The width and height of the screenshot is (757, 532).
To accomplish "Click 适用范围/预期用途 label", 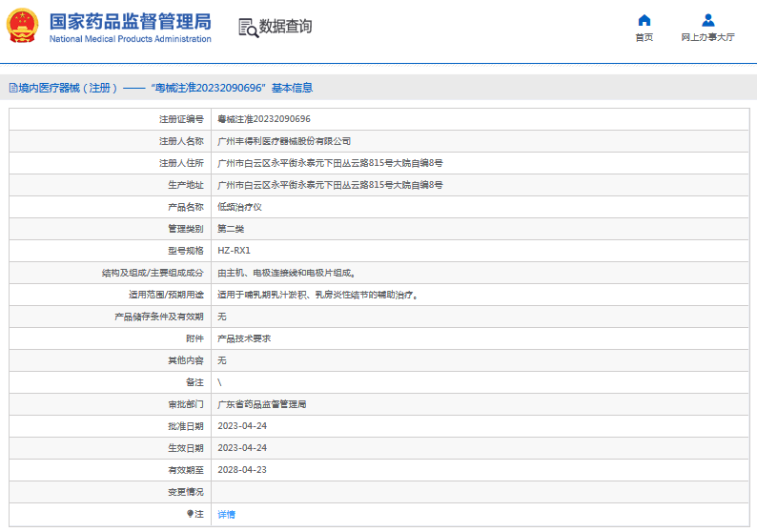I will [x=166, y=295].
